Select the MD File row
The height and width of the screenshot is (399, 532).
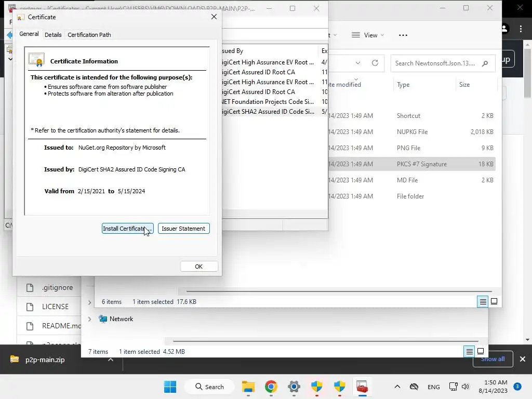(x=411, y=180)
